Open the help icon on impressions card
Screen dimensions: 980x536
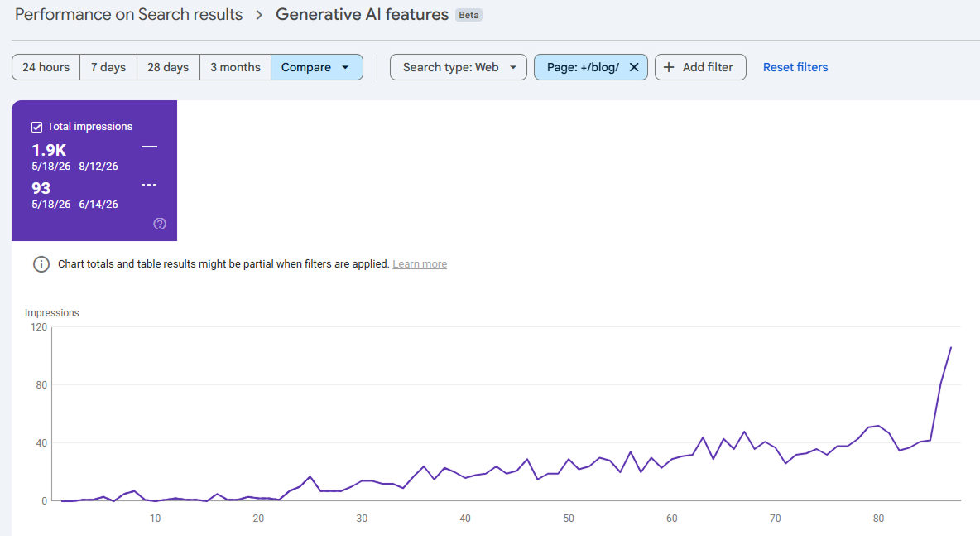click(160, 224)
